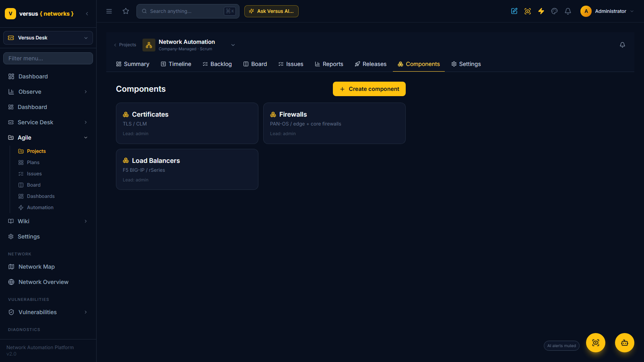Open the lightning bolt quick actions
The width and height of the screenshot is (644, 362).
coord(541,11)
